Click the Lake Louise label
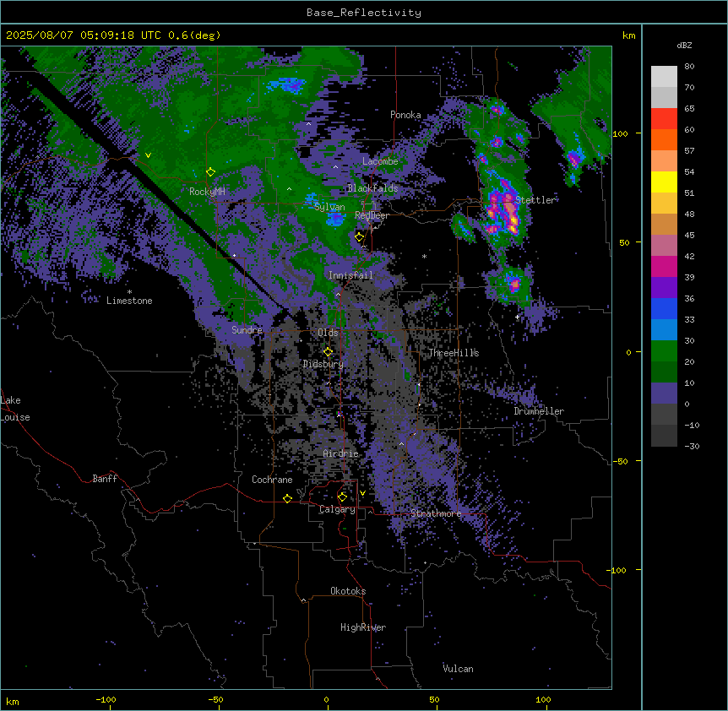 coord(15,409)
